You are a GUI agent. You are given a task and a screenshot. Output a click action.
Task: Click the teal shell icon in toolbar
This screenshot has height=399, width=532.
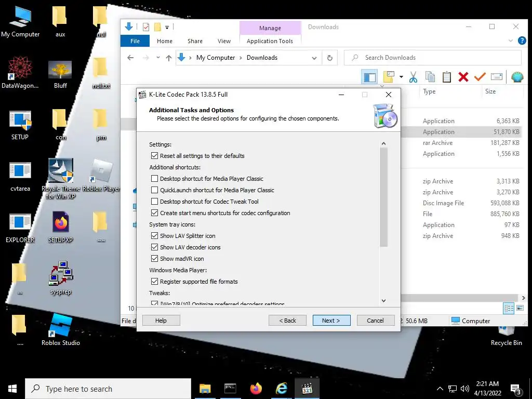coord(517,77)
